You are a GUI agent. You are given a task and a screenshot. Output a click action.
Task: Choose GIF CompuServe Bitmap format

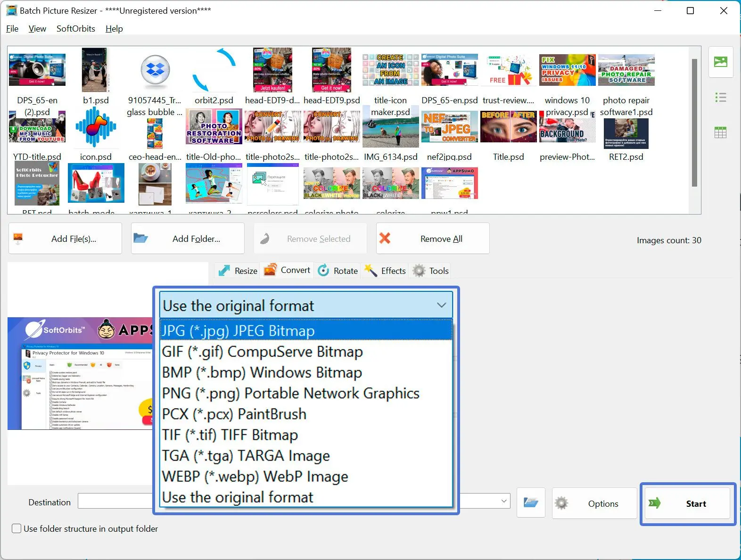click(x=306, y=352)
